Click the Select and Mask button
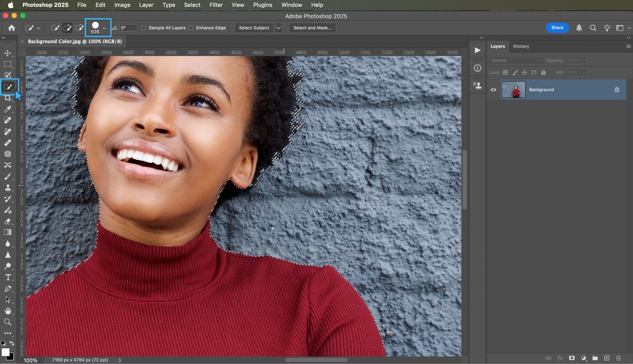Screen dimensions: 633x364 pyautogui.click(x=312, y=28)
